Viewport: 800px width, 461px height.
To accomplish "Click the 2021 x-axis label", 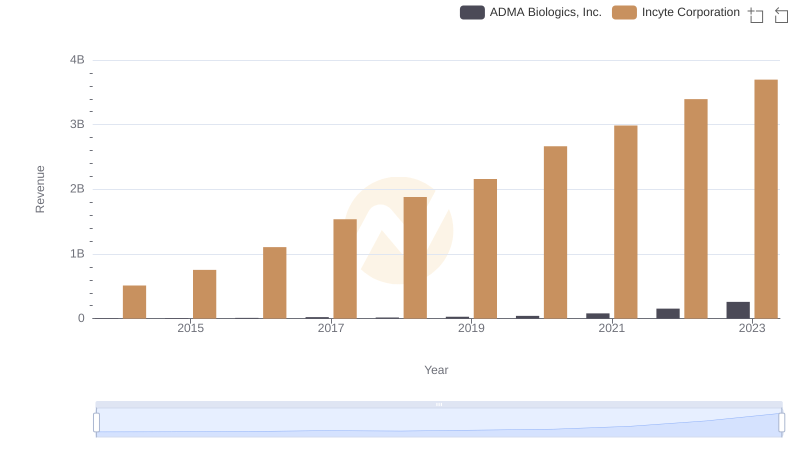I will (x=611, y=328).
